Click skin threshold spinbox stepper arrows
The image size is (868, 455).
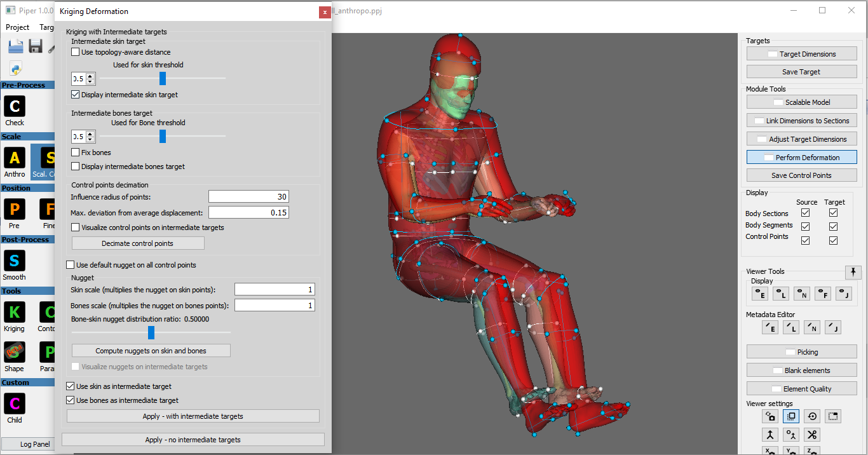pos(90,79)
